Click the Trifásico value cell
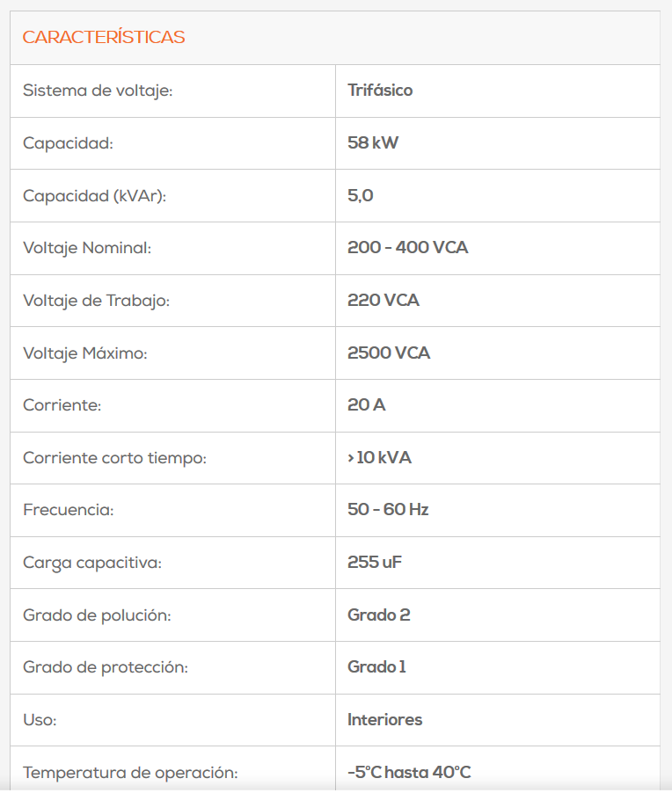 [380, 90]
